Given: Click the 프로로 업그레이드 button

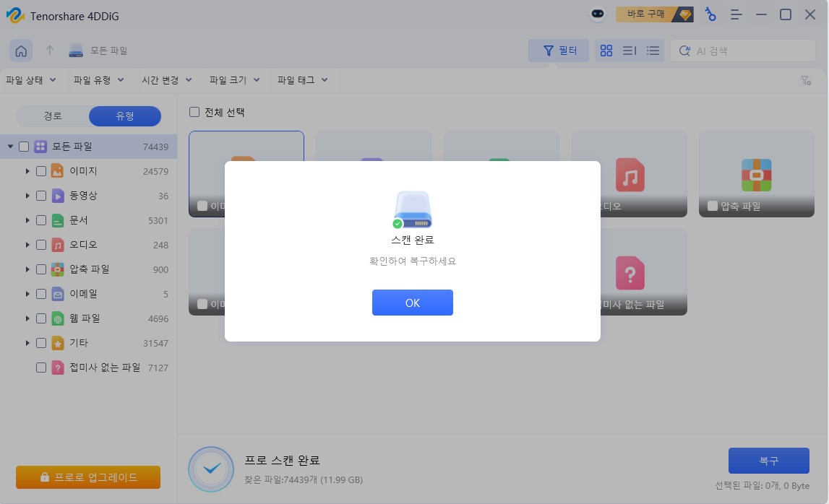Looking at the screenshot, I should 87,477.
